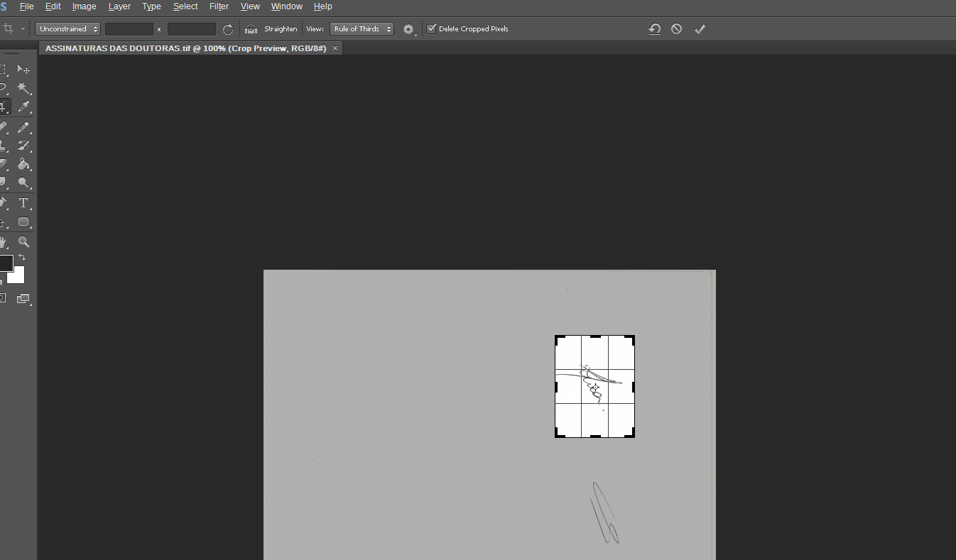Rotate crop box orientation icon

pos(228,29)
